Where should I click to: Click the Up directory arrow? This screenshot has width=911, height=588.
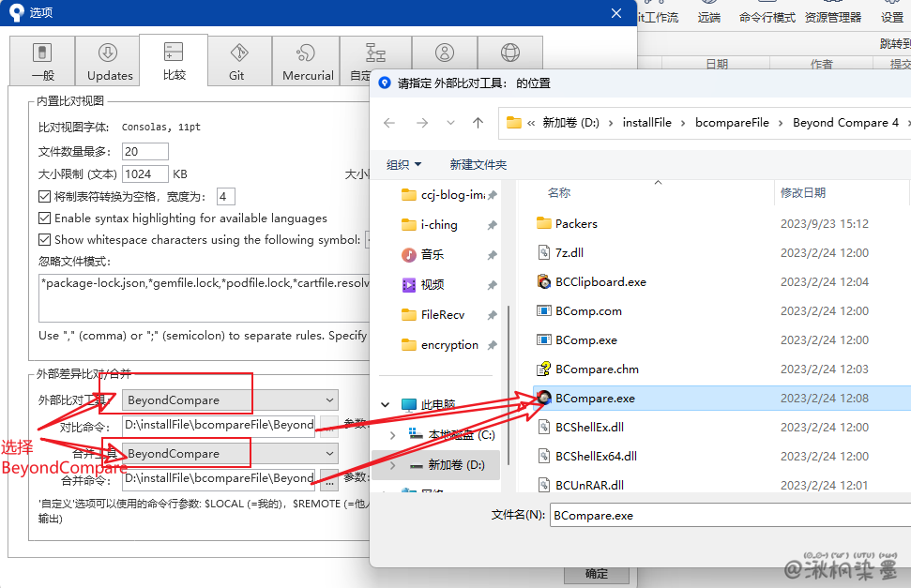coord(478,123)
